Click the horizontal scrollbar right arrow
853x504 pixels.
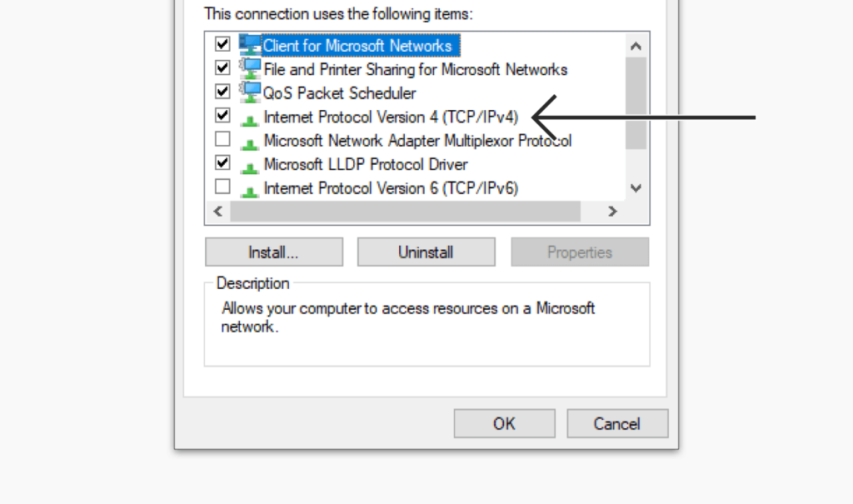point(611,211)
